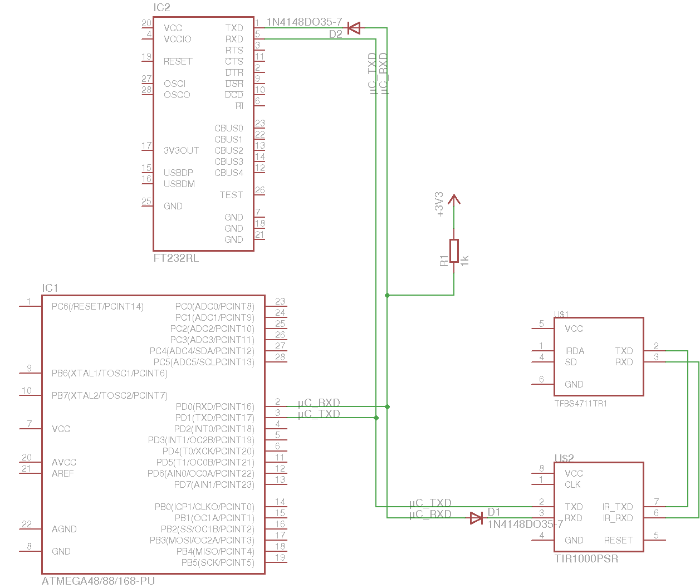Viewport: 700px width, 588px height.
Task: Select the µC_RXD net label left of diode D1
Action: tap(430, 514)
